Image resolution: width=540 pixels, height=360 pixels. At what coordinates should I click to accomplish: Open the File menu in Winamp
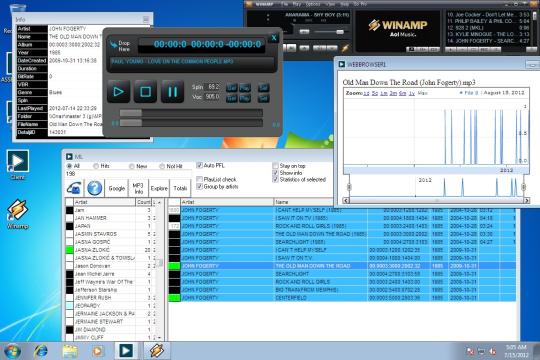click(x=284, y=4)
